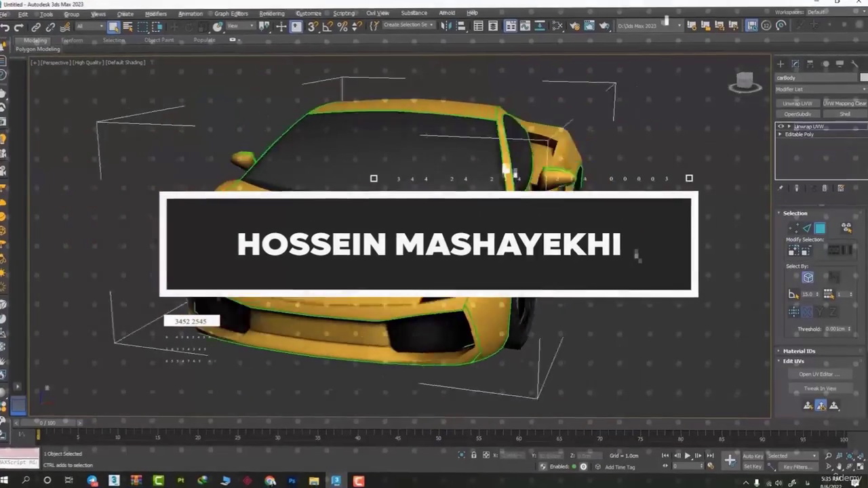Toggle Set Key mode button

(752, 466)
